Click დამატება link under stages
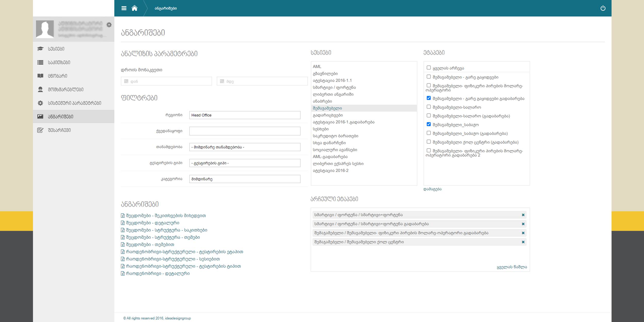The width and height of the screenshot is (644, 322). tap(432, 189)
